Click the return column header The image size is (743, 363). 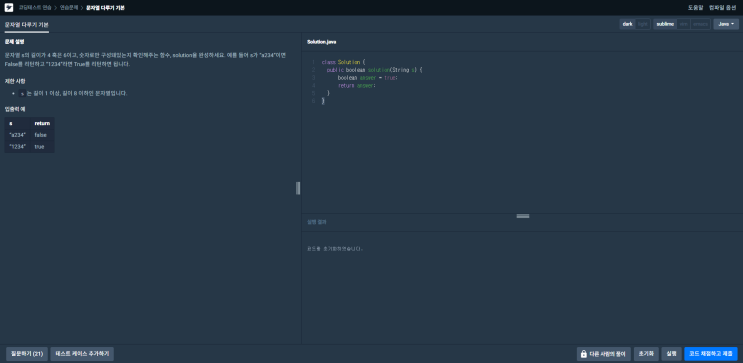coord(42,123)
